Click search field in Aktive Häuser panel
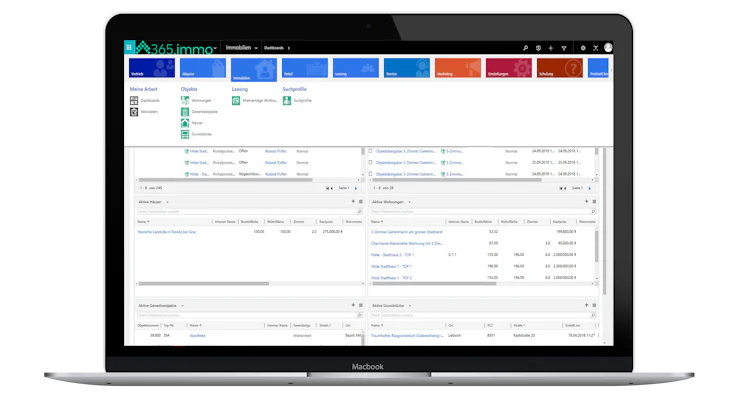 (x=250, y=212)
